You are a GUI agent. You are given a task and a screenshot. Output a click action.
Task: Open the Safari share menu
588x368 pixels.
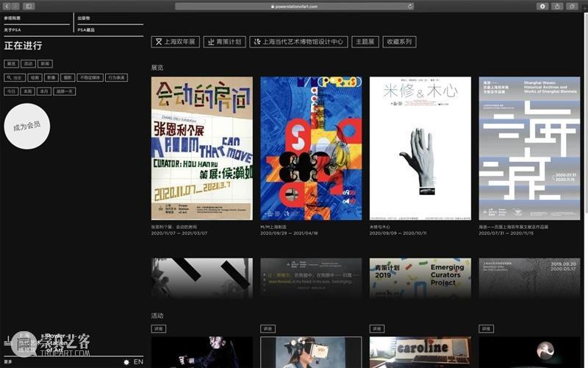click(557, 7)
